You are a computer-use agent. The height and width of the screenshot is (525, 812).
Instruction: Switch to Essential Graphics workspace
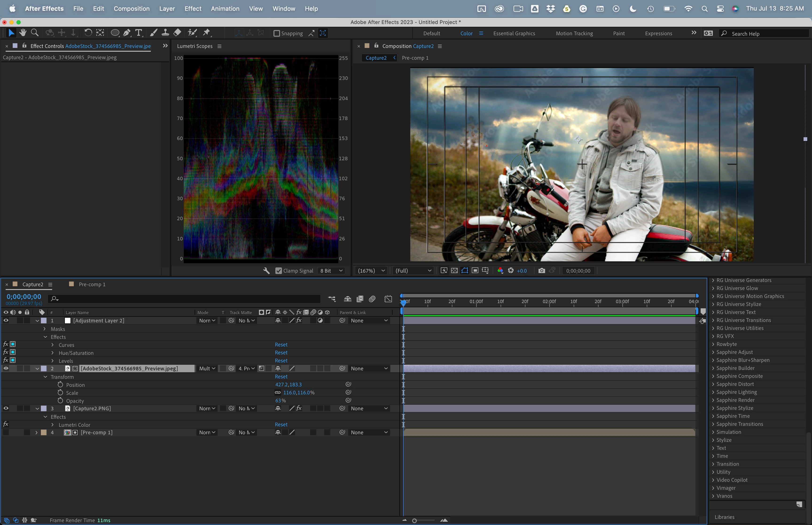pos(514,33)
